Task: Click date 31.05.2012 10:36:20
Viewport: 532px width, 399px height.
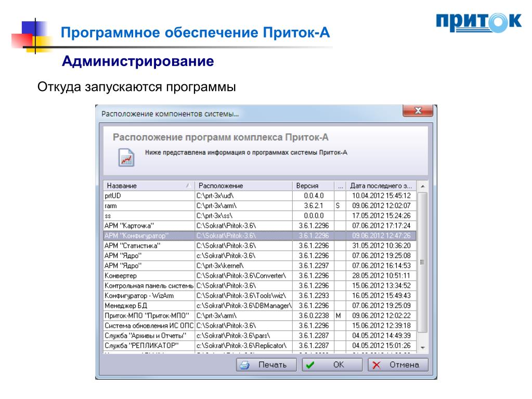Action: 381,246
